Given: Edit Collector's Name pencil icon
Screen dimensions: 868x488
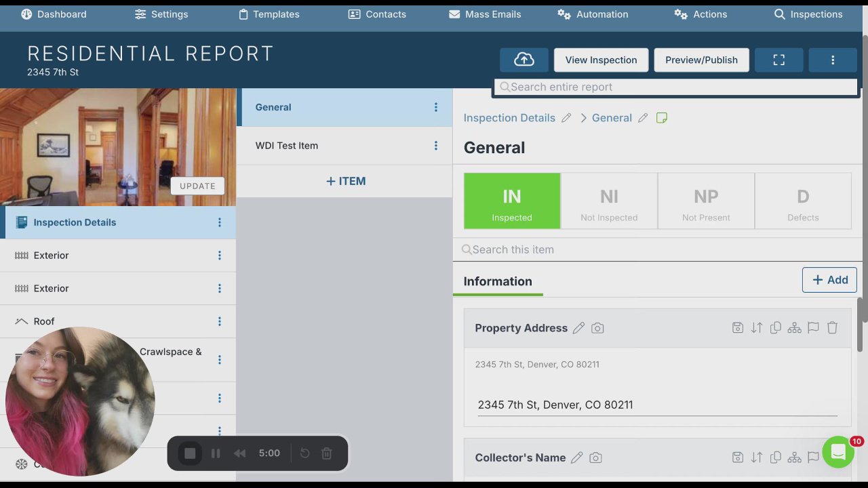Looking at the screenshot, I should point(577,457).
